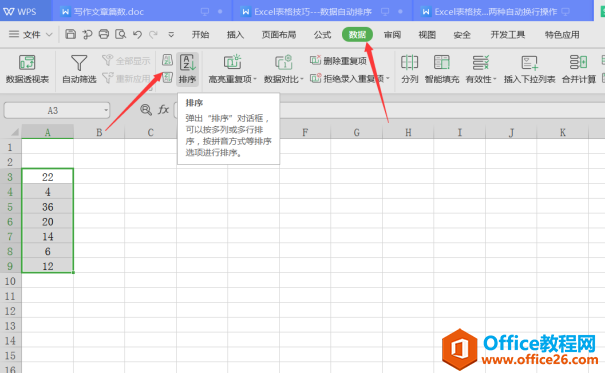Image resolution: width=605 pixels, height=377 pixels.
Task: Click 全部显示 show all filter button
Action: pyautogui.click(x=126, y=61)
